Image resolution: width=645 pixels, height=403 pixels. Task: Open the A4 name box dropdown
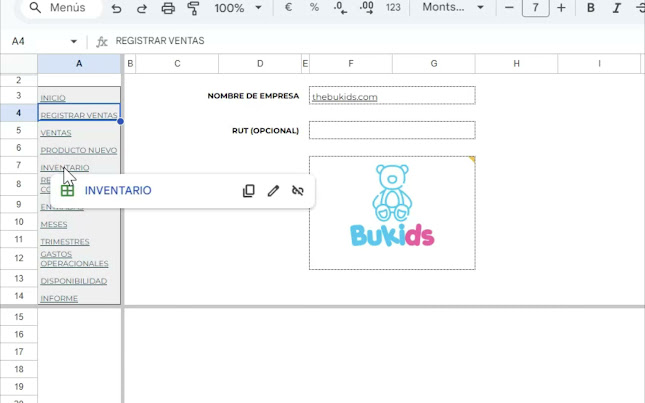click(74, 41)
